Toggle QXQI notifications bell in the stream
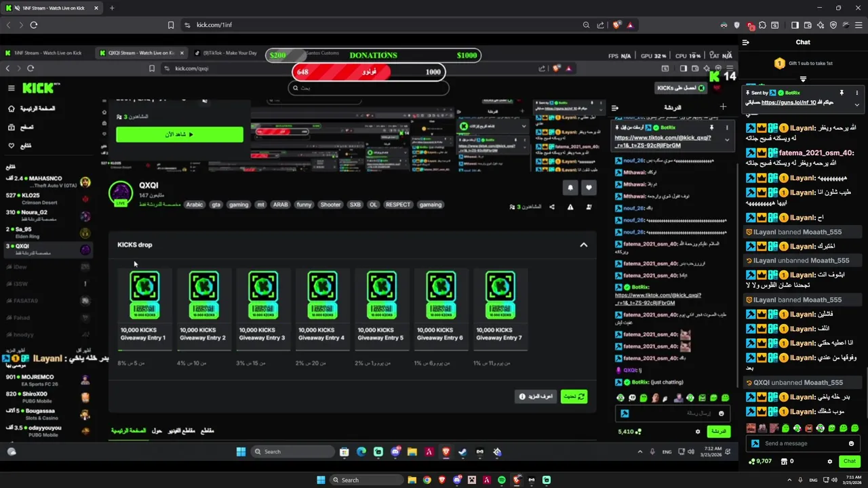The height and width of the screenshot is (488, 868). pyautogui.click(x=570, y=188)
